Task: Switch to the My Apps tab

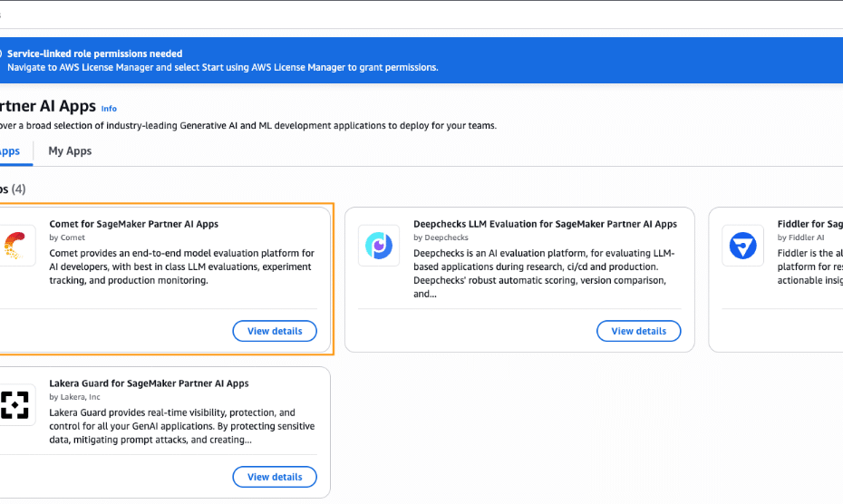Action: point(70,151)
